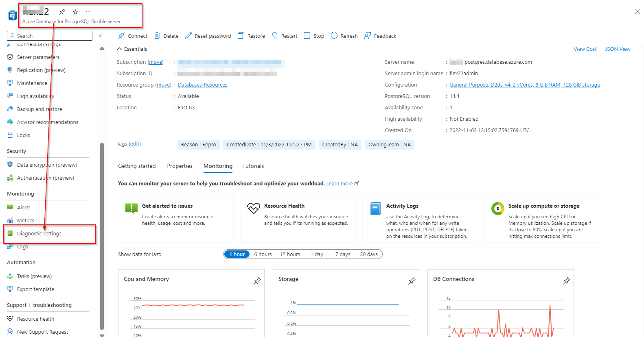Click the Refresh circular arrow icon
The image size is (644, 337).
(334, 36)
